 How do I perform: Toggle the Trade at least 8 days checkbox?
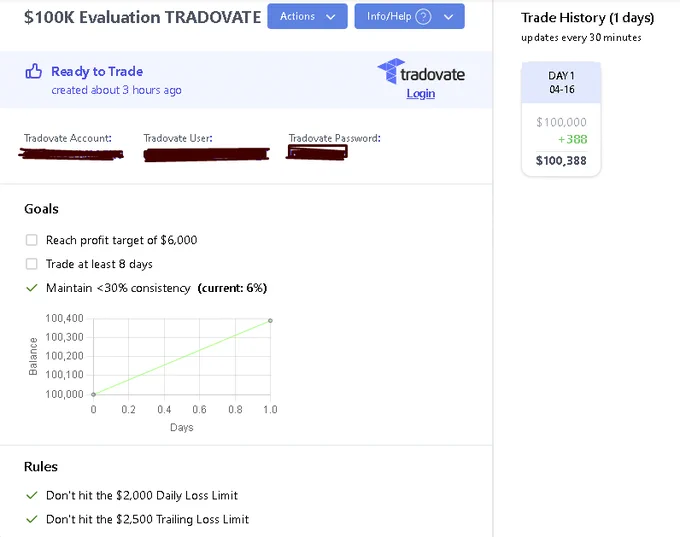(32, 264)
